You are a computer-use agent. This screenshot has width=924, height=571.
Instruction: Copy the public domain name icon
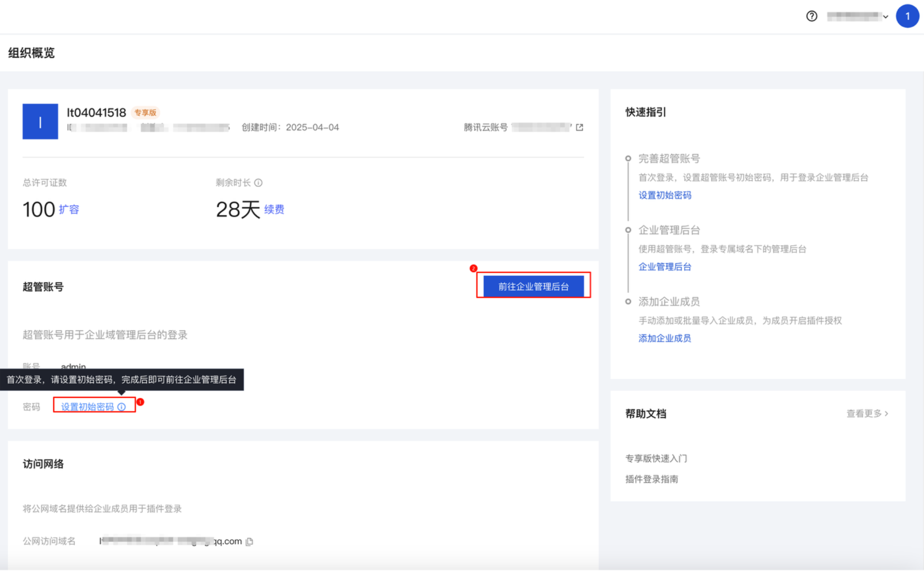point(250,542)
